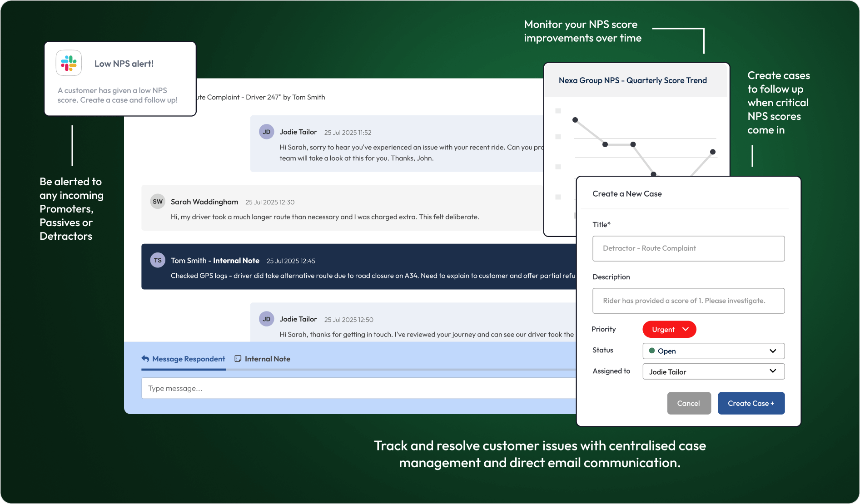Click the Type message input box
Screen dimensions: 860x504
point(359,388)
